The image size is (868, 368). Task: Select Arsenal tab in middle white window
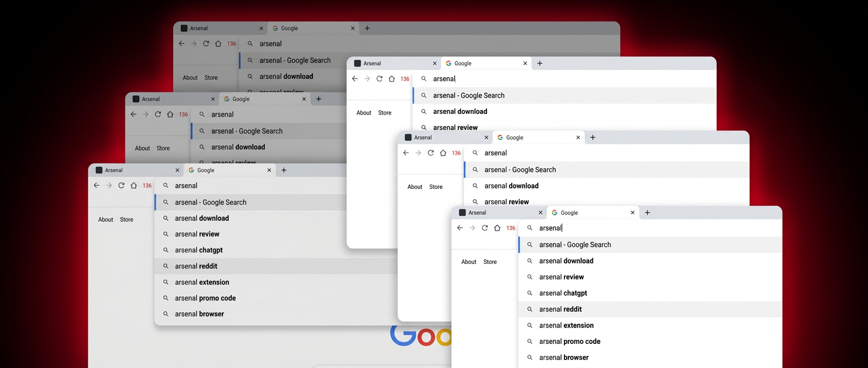tap(446, 137)
